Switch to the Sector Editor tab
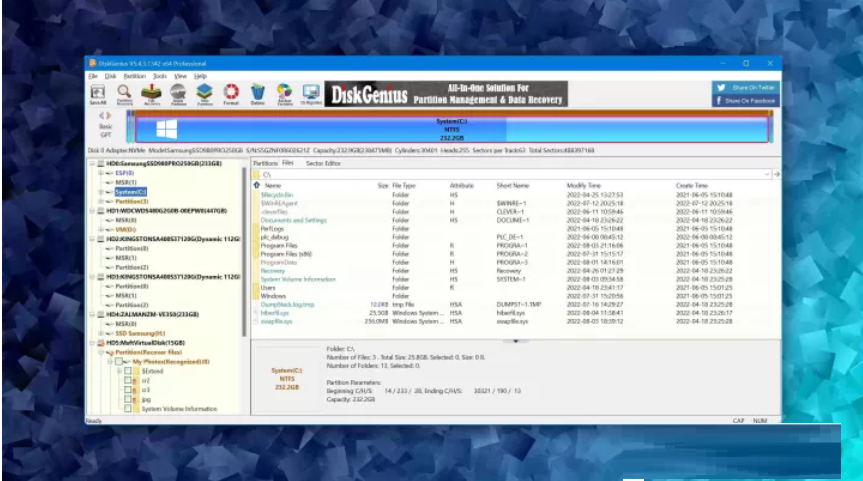This screenshot has height=481, width=863. tap(323, 163)
